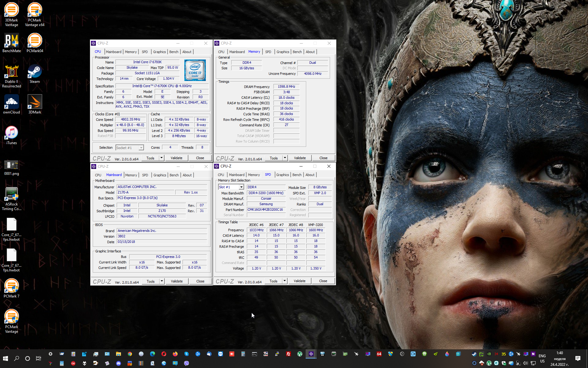Click the ENG US language indicator

[542, 358]
